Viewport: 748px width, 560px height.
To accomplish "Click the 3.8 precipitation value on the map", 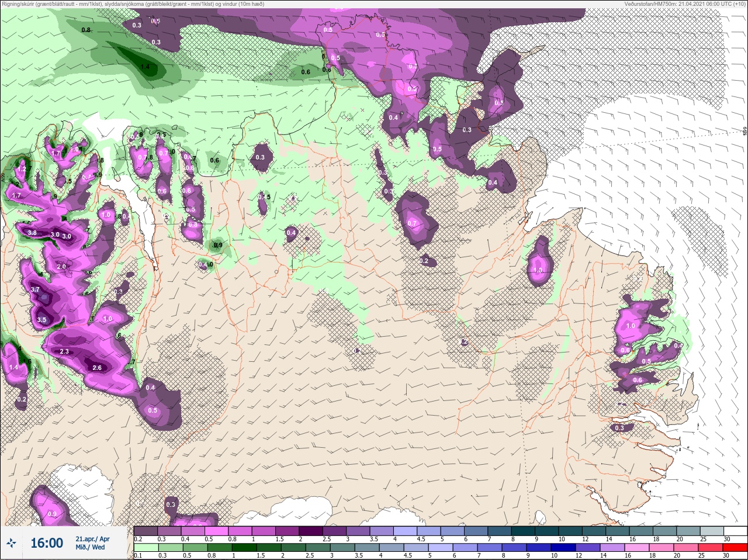I will click(x=32, y=233).
